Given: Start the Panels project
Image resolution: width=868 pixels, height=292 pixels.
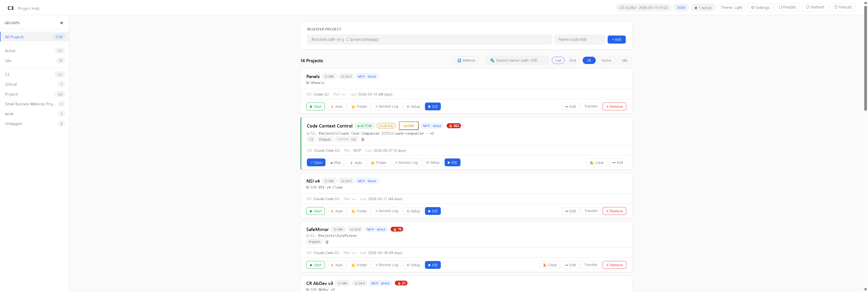Looking at the screenshot, I should coord(315,107).
